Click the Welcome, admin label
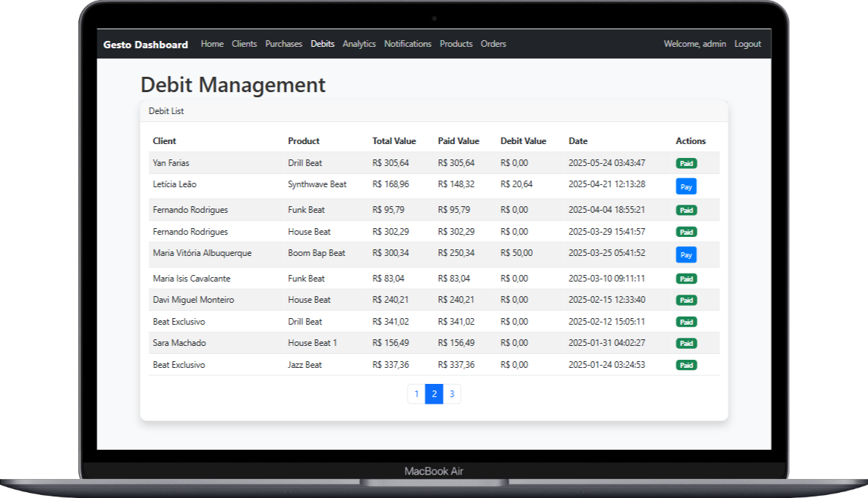868x498 pixels. click(x=694, y=44)
